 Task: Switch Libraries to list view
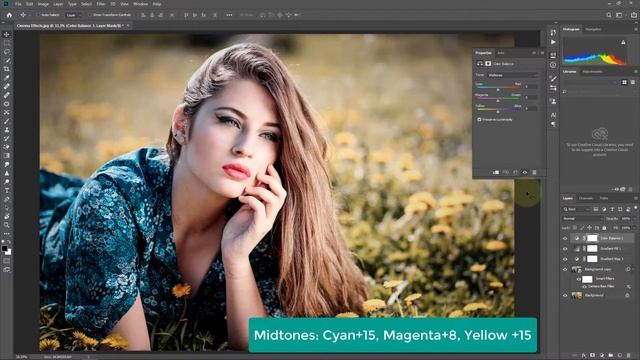(633, 82)
